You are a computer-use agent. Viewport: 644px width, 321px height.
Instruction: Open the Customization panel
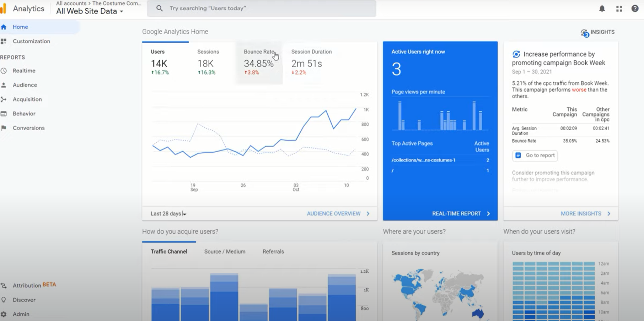click(x=31, y=41)
